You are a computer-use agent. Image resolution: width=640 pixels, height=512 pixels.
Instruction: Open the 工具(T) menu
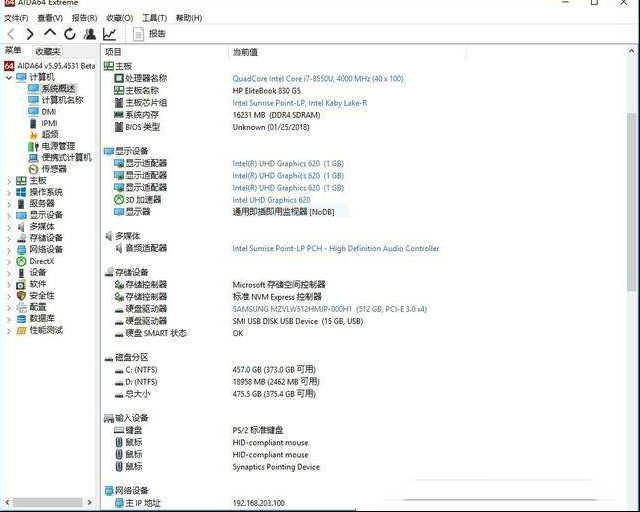pos(154,18)
